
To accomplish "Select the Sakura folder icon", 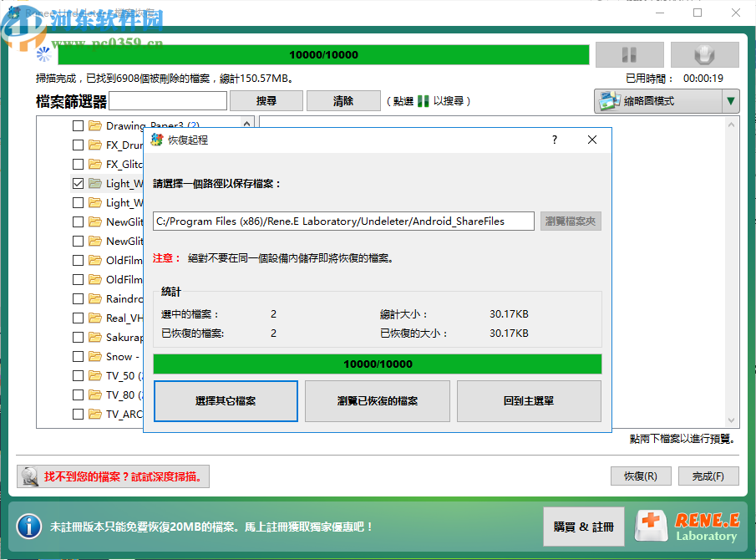I will (x=95, y=337).
